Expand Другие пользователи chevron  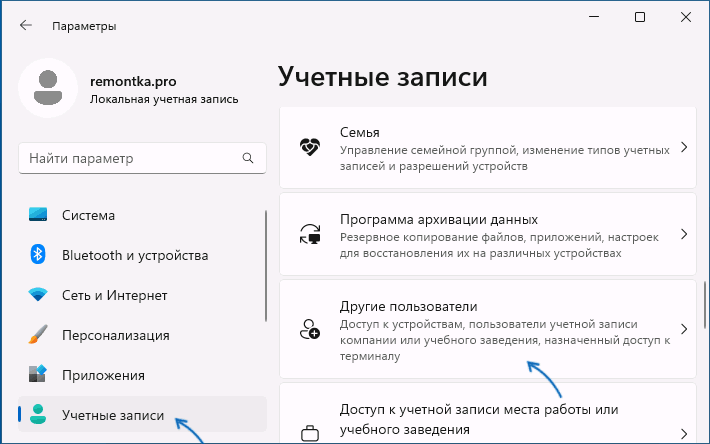click(x=684, y=329)
